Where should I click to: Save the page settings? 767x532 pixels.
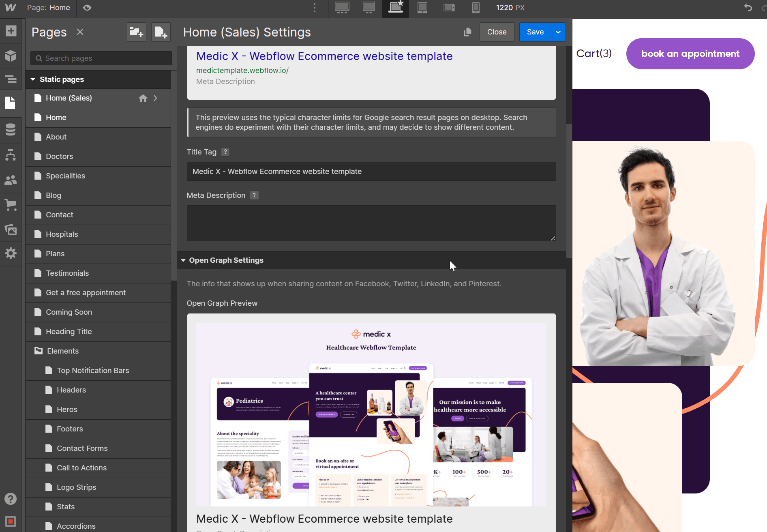click(x=535, y=32)
